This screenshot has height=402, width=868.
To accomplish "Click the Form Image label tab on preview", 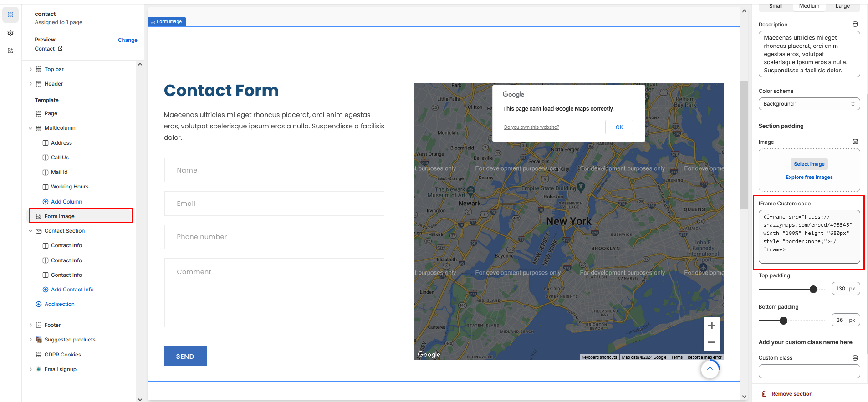I will (x=167, y=21).
